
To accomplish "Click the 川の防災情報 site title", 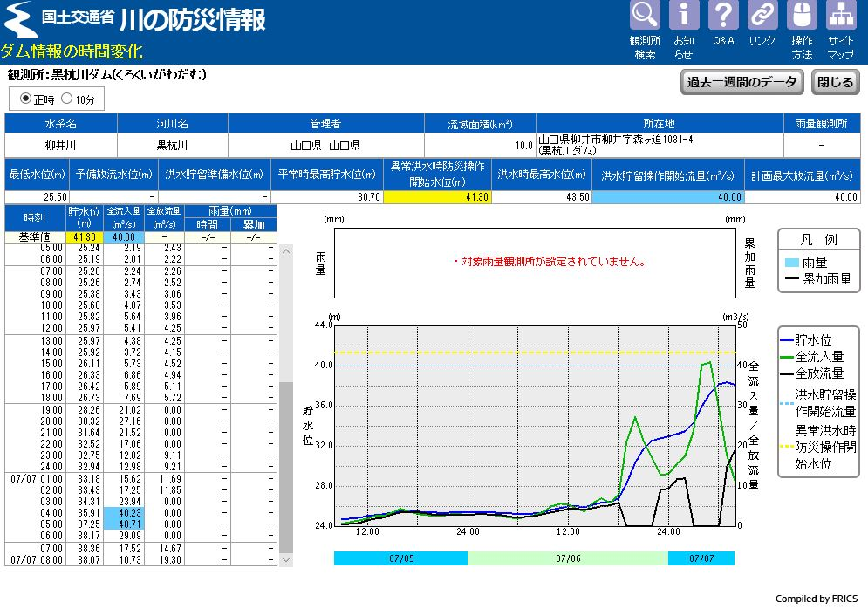I will [192, 20].
